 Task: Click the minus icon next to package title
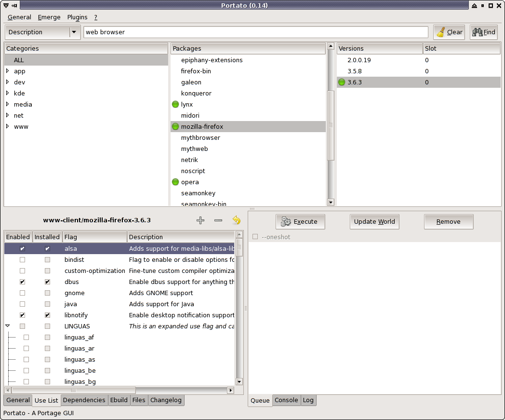pyautogui.click(x=218, y=220)
